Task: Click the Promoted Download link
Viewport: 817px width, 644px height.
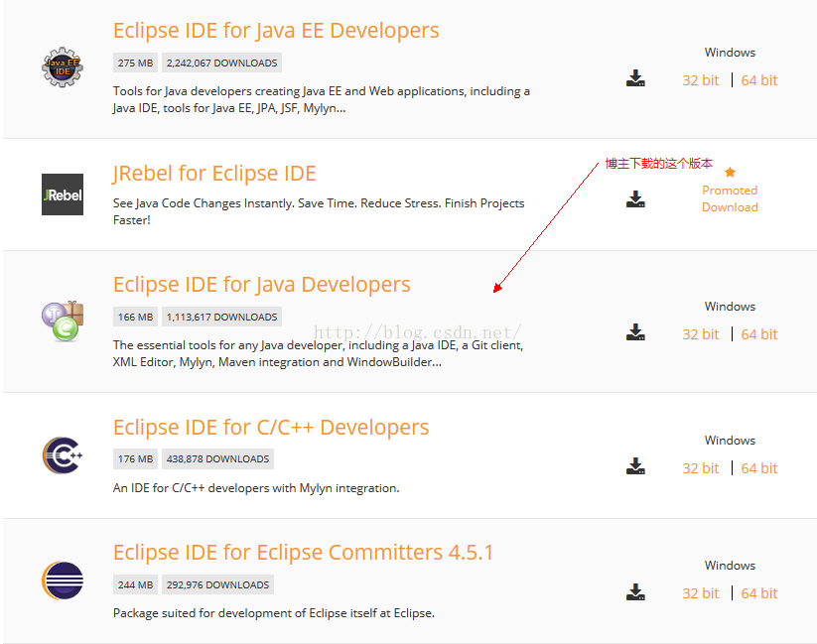Action: (730, 198)
